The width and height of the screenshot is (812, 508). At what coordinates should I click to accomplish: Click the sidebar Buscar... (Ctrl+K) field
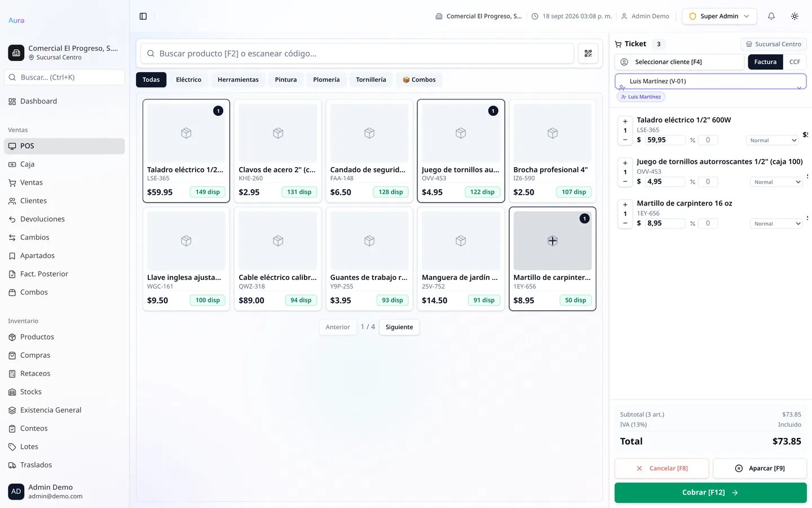point(64,77)
